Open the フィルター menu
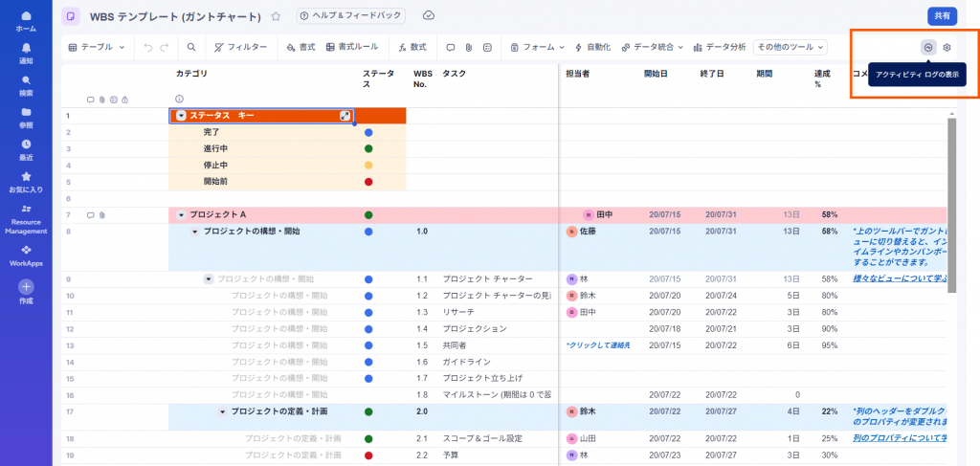The image size is (980, 466). tap(240, 47)
